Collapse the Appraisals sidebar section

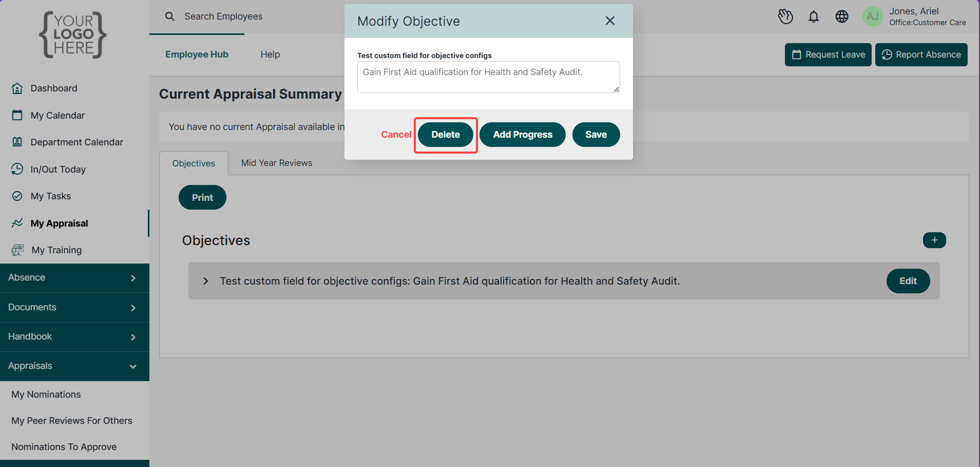click(74, 366)
